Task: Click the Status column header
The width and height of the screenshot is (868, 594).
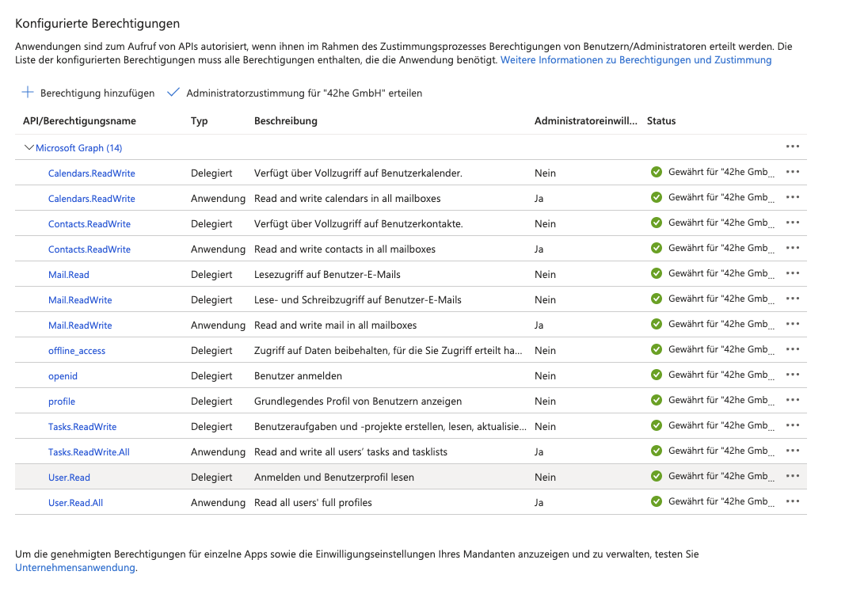Action: pos(661,120)
